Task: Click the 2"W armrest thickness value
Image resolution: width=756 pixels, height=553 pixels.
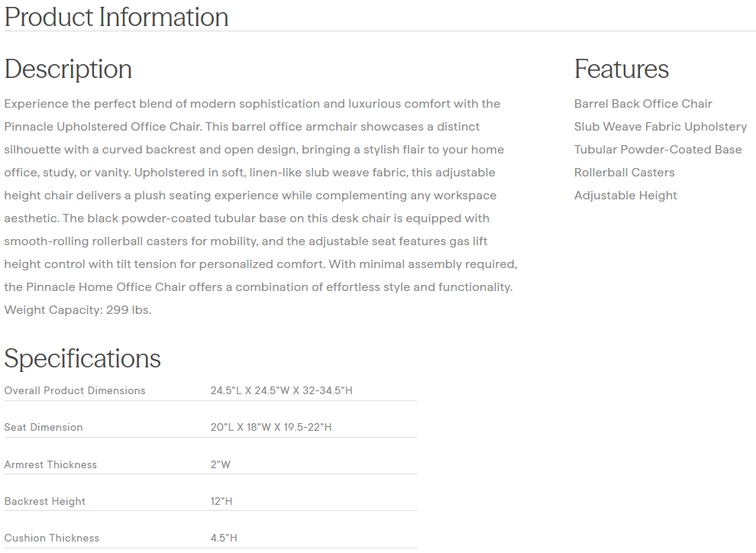Action: click(x=221, y=464)
